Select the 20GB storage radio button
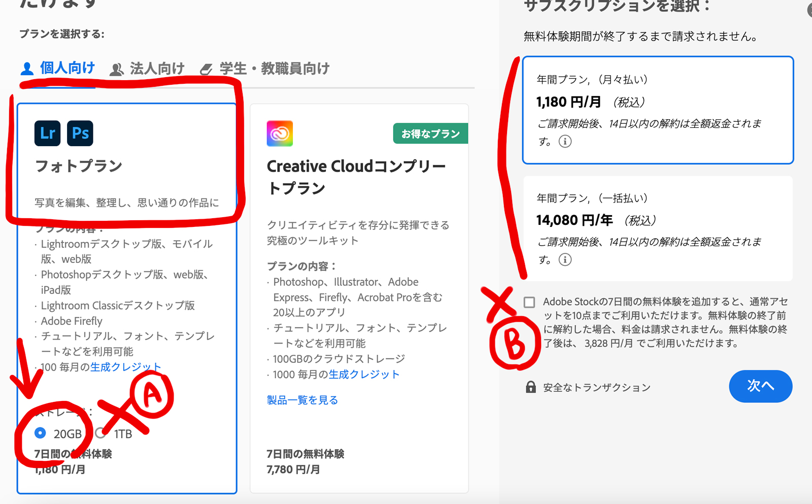The width and height of the screenshot is (812, 504). coord(40,433)
